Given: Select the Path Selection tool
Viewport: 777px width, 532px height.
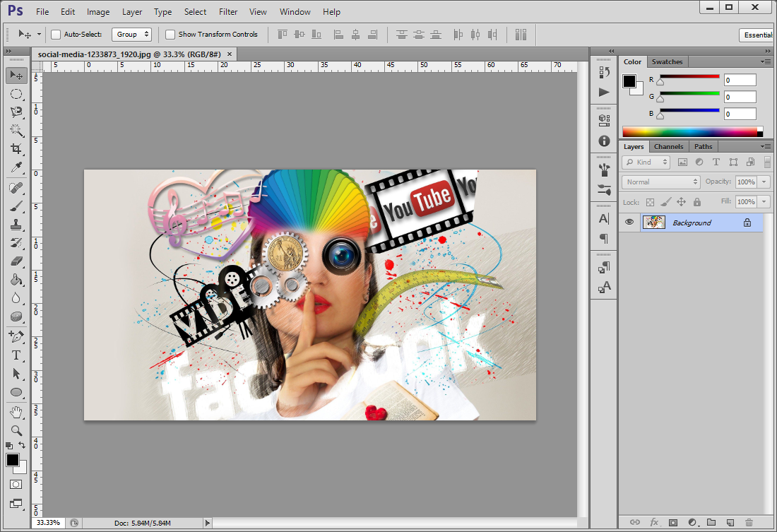Looking at the screenshot, I should point(16,373).
